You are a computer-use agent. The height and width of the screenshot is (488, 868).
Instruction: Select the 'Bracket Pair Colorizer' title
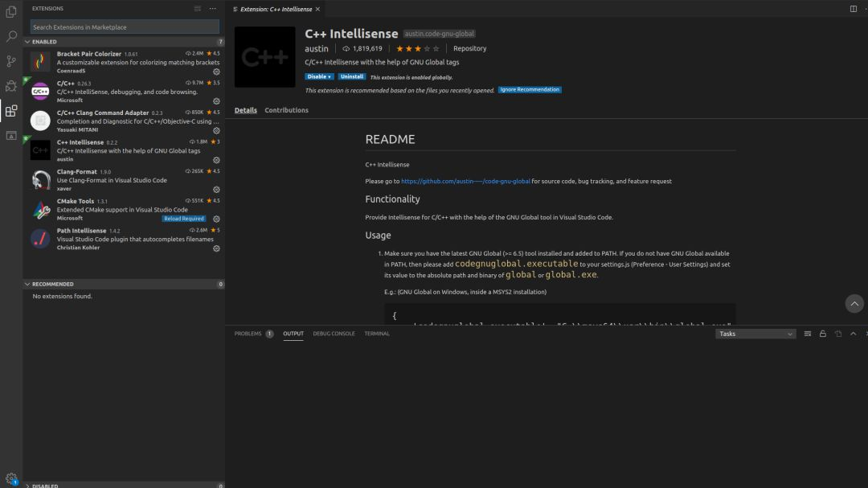tap(88, 54)
